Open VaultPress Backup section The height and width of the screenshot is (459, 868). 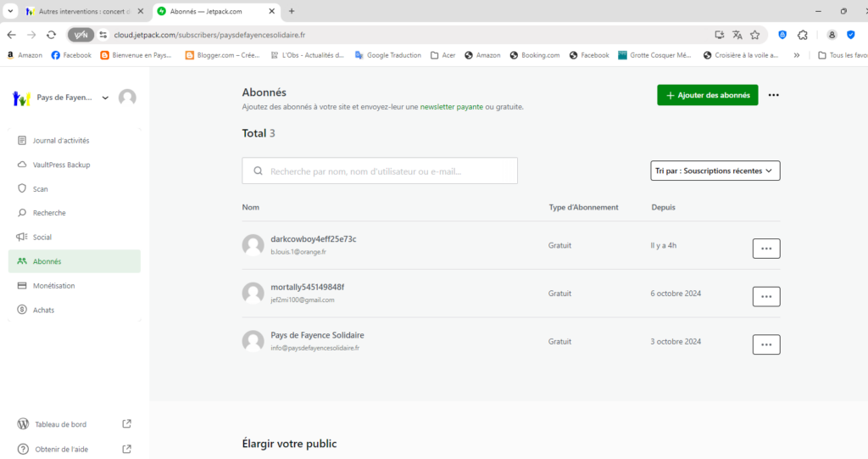point(61,165)
